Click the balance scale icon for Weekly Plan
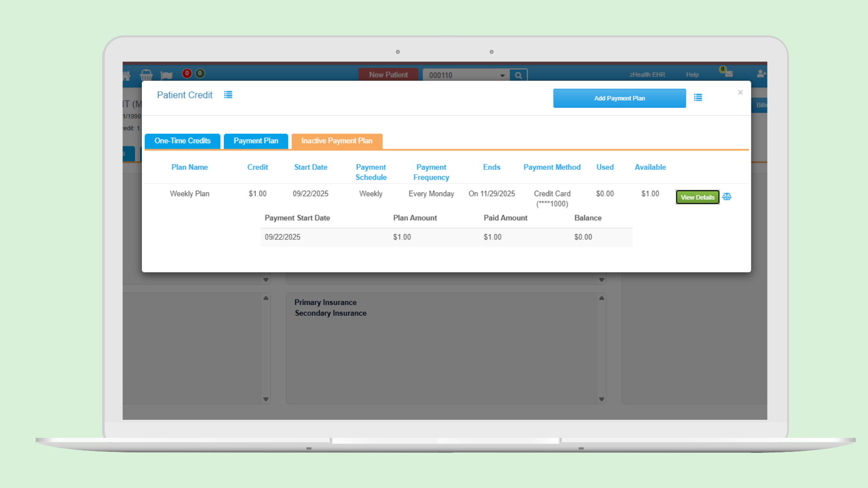The image size is (868, 488). pyautogui.click(x=727, y=197)
